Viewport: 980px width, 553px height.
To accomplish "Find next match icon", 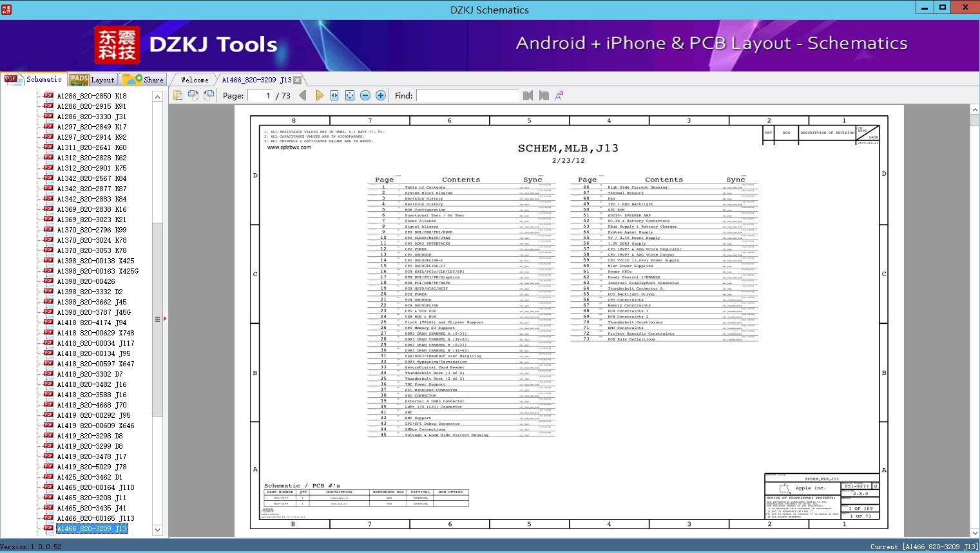I will [544, 95].
